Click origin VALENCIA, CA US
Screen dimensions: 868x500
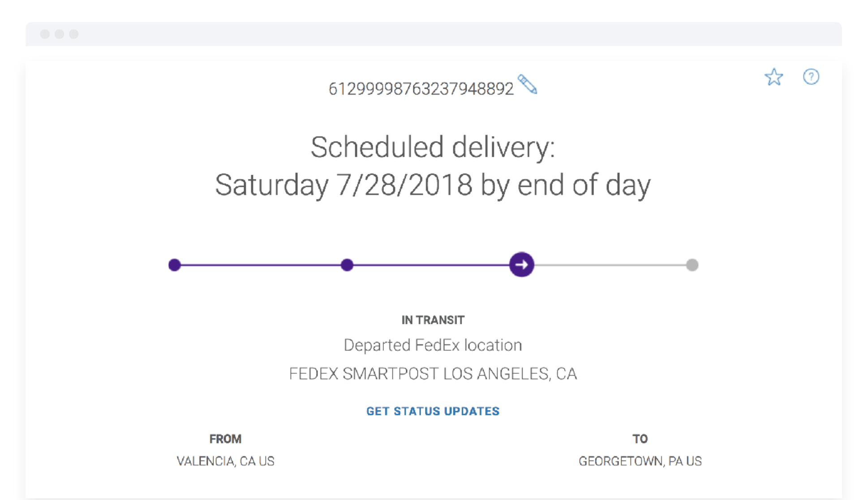tap(225, 461)
